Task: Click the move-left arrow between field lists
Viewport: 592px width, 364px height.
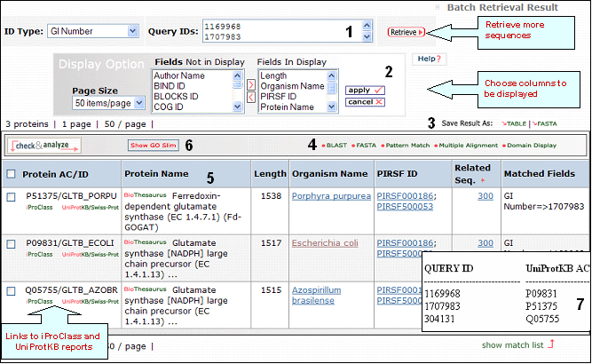Action: [250, 97]
